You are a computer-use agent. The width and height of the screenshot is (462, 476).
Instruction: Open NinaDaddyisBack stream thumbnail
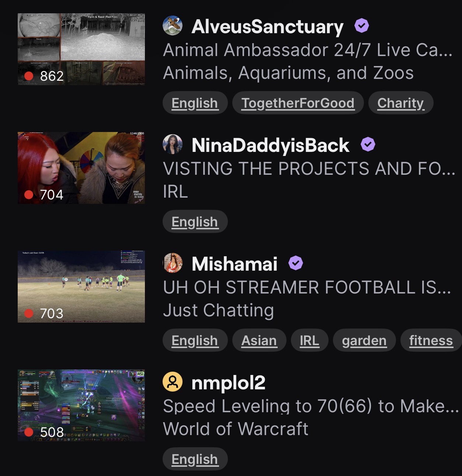coord(81,168)
